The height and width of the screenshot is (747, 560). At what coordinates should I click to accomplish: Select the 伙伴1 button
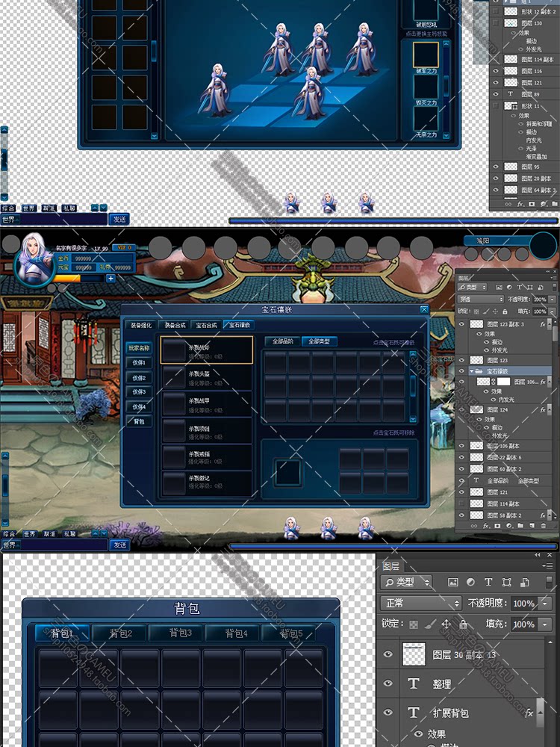(x=139, y=363)
